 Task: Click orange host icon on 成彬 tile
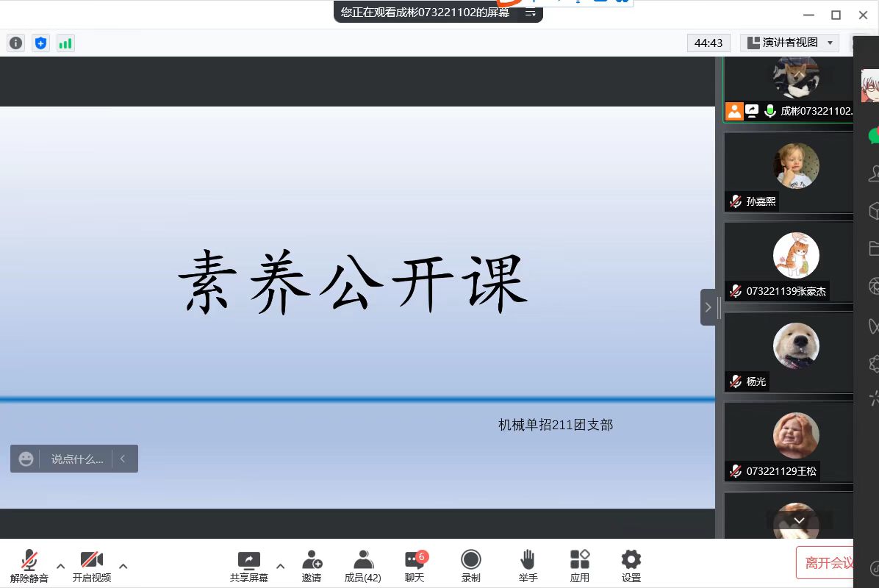pos(734,111)
